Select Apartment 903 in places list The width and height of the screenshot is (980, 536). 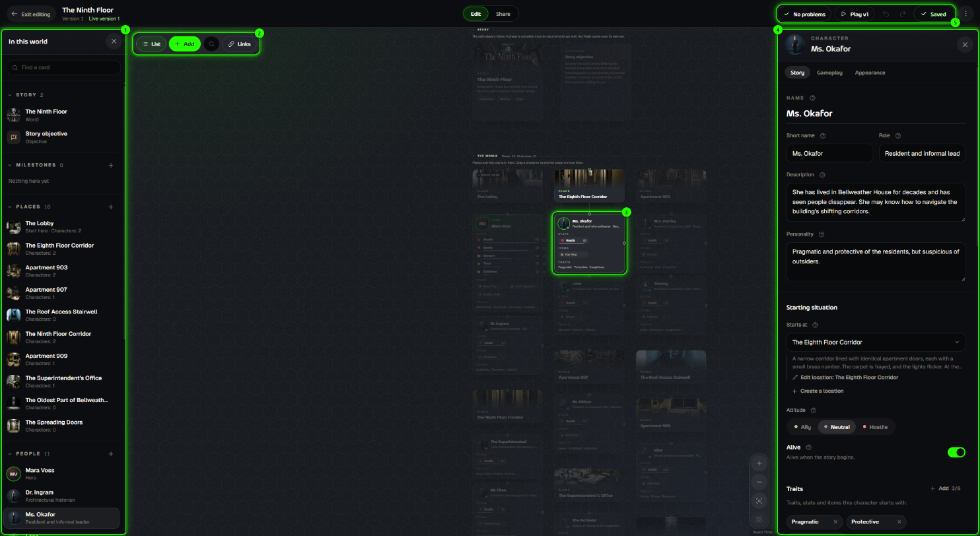click(62, 271)
